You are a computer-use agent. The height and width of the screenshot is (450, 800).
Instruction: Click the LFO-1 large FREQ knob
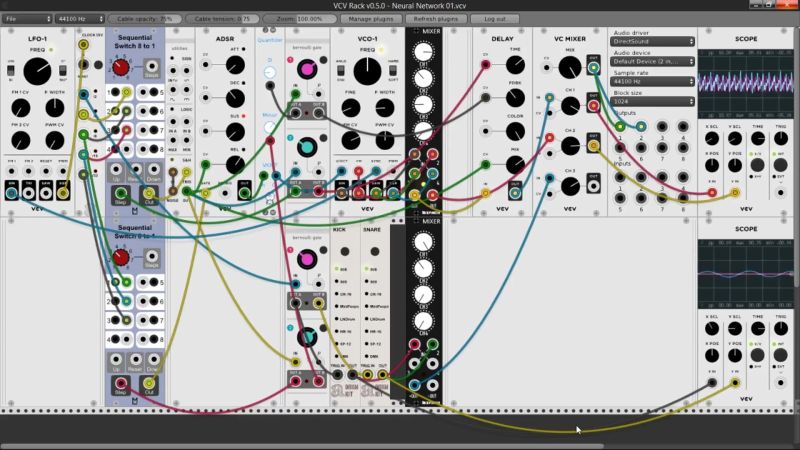pos(37,71)
